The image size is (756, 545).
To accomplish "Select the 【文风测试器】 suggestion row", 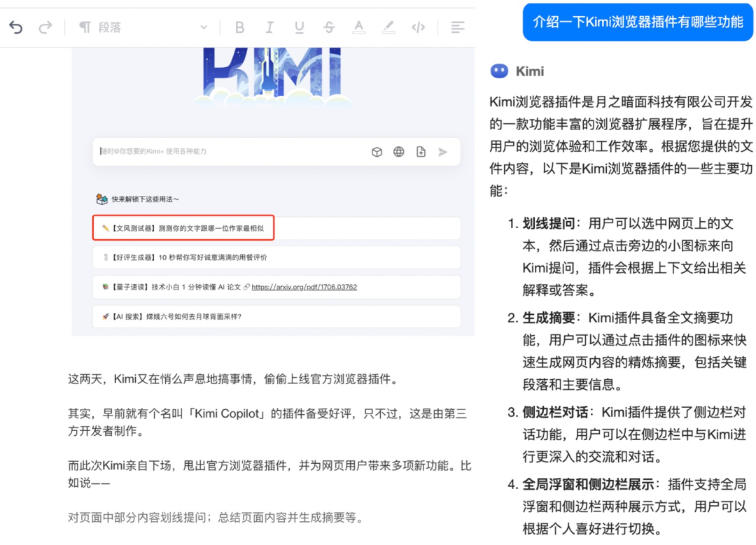I will coord(276,228).
